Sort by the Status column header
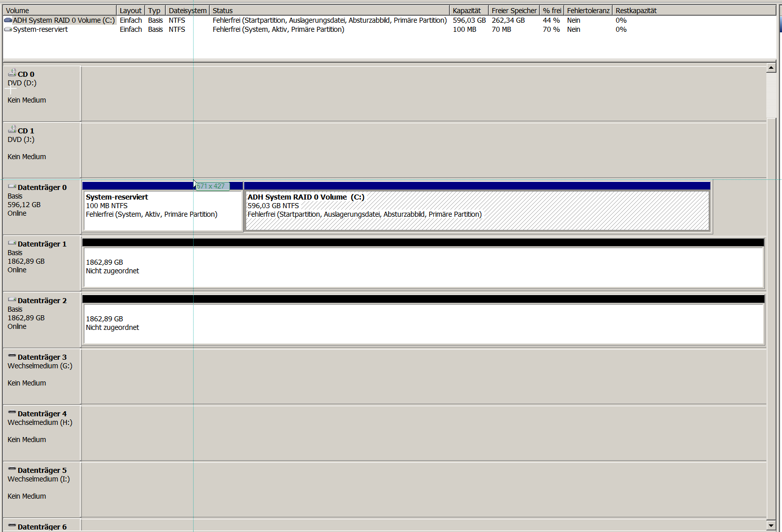Screen dimensions: 782x532 (x=330, y=10)
